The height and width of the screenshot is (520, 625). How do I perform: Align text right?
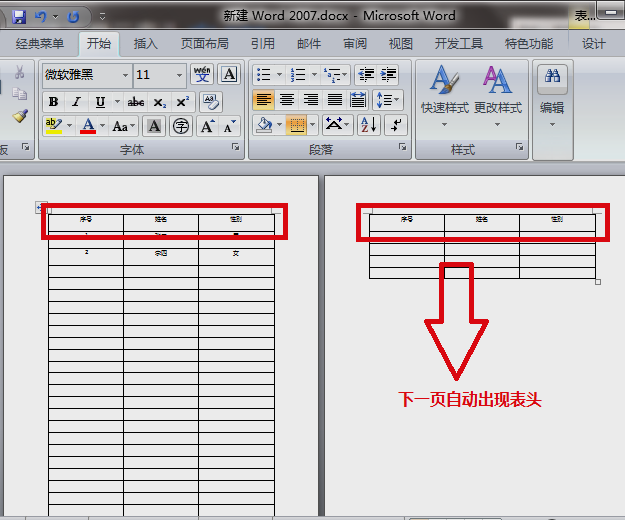point(311,100)
